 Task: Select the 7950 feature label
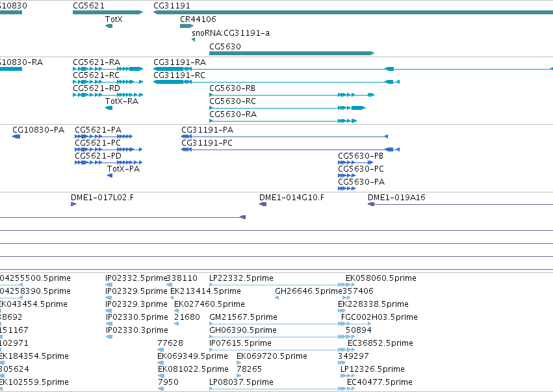pos(168,382)
